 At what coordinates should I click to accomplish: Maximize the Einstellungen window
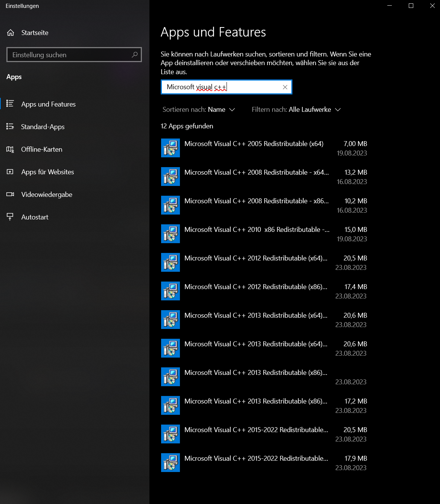(411, 6)
